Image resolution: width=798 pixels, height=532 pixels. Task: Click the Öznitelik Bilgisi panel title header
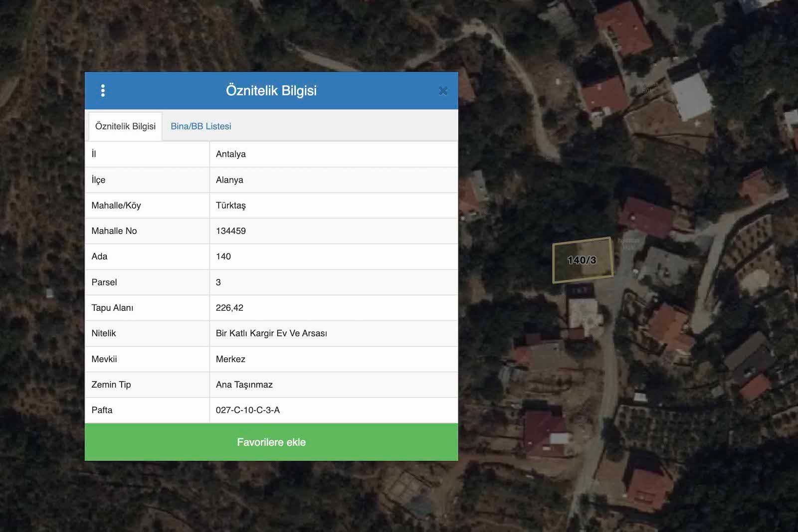pyautogui.click(x=271, y=91)
